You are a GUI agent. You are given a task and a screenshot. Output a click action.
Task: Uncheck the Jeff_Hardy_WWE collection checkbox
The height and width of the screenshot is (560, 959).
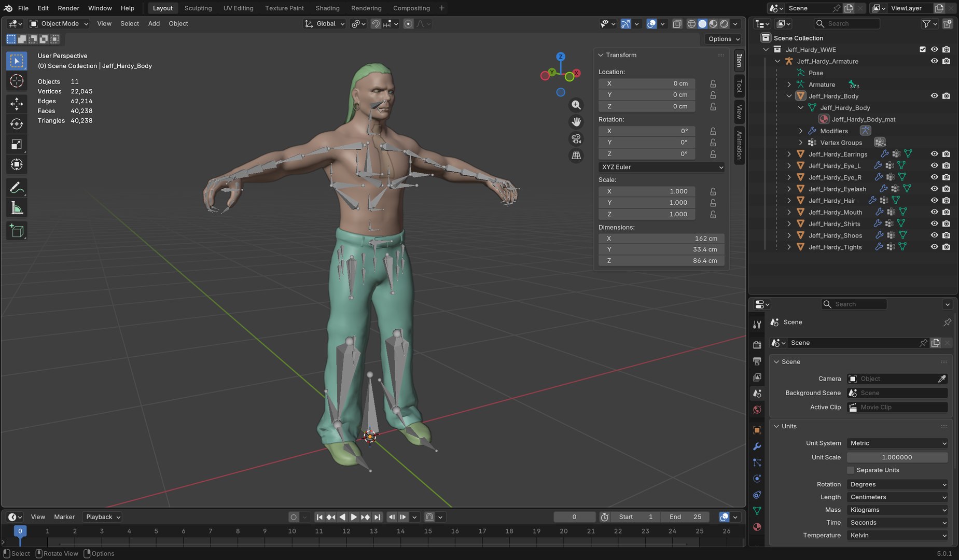[923, 49]
